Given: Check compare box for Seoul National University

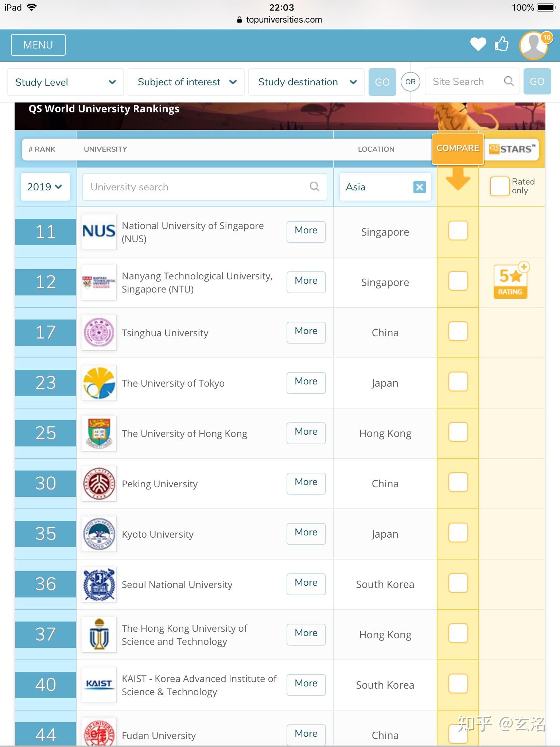Looking at the screenshot, I should tap(458, 583).
